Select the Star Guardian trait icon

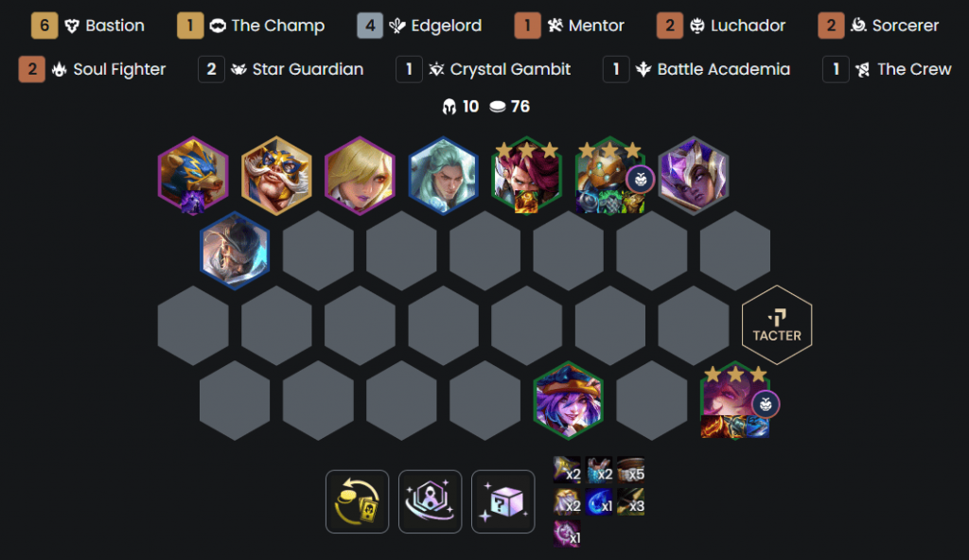(238, 69)
